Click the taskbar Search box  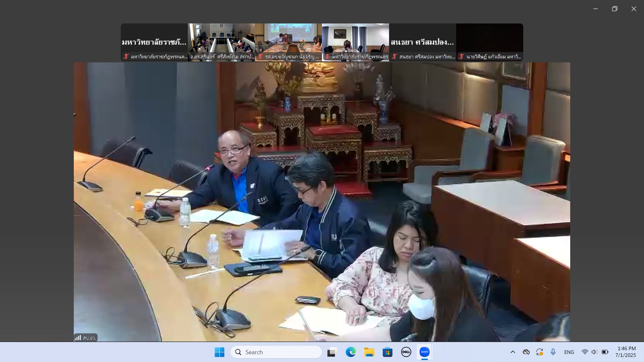pyautogui.click(x=276, y=352)
